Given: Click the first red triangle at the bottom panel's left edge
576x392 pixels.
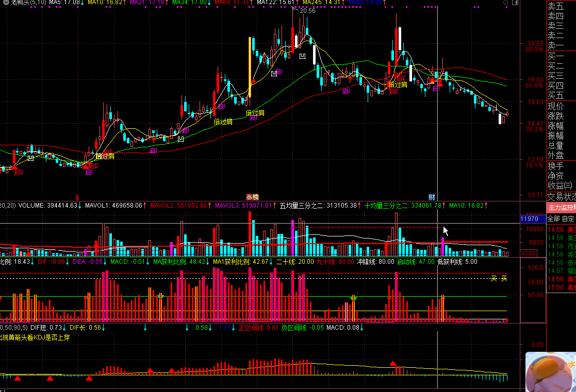Looking at the screenshot, I should (17, 378).
